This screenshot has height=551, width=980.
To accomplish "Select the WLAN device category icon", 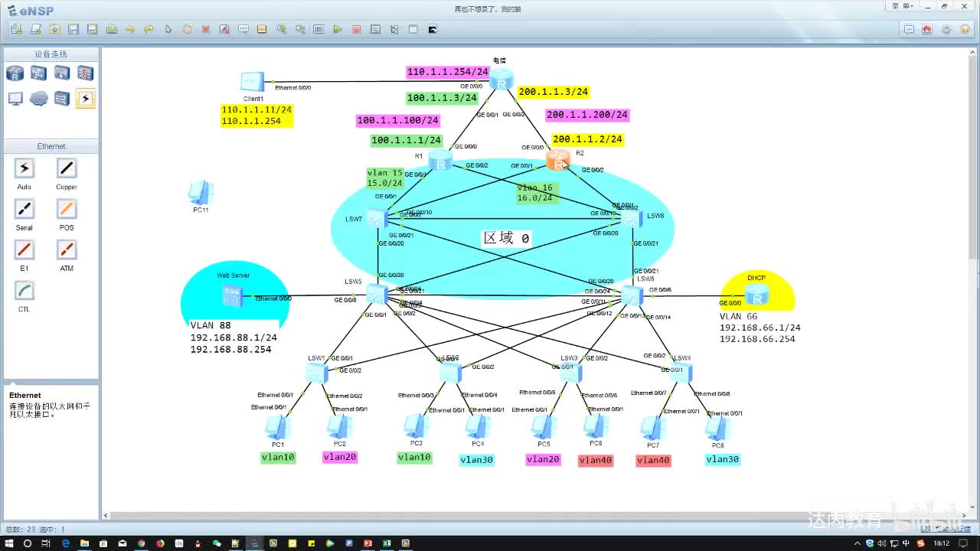I will point(62,73).
